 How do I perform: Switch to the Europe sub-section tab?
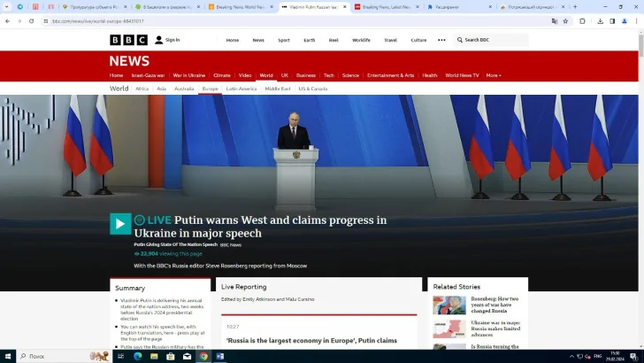210,89
